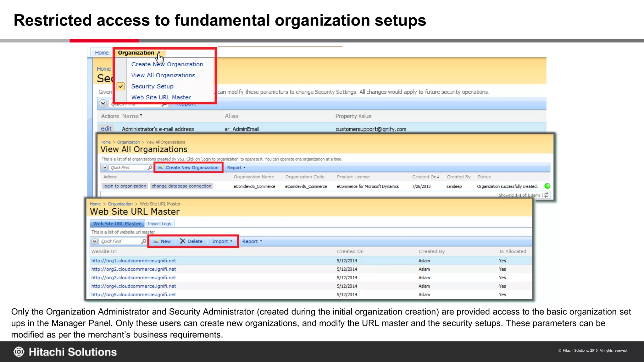The image size is (644, 362).
Task: Click the Home tab in top navigation
Action: pos(102,53)
